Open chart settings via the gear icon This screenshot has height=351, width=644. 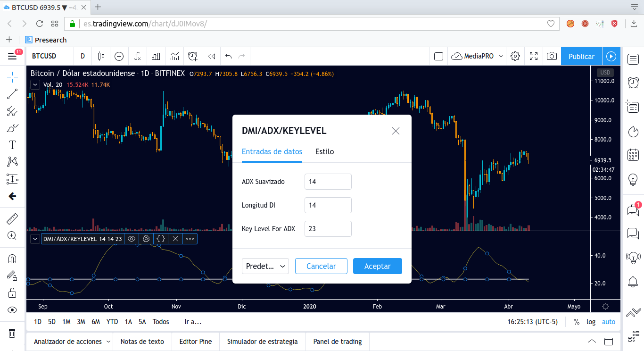coord(515,56)
